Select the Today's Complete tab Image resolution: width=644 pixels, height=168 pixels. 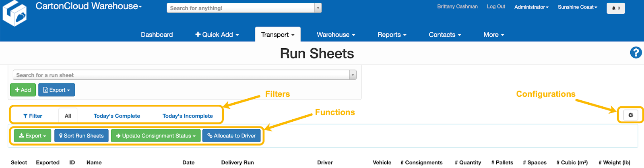point(117,116)
